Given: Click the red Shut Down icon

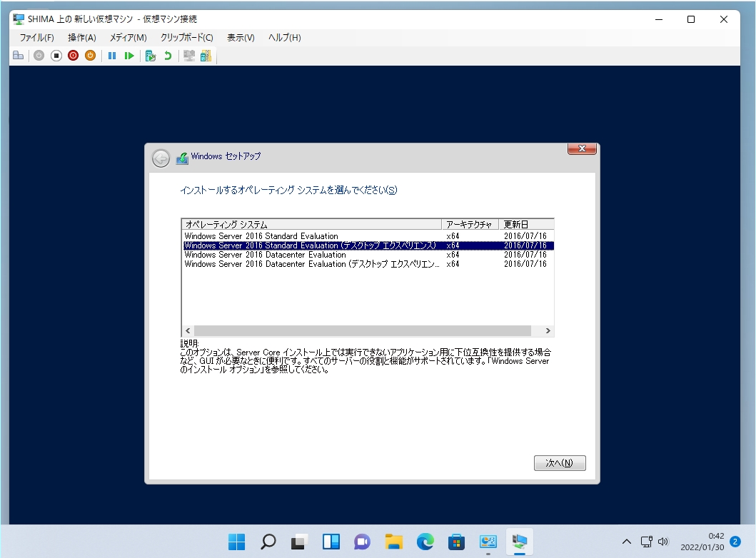Looking at the screenshot, I should click(74, 56).
